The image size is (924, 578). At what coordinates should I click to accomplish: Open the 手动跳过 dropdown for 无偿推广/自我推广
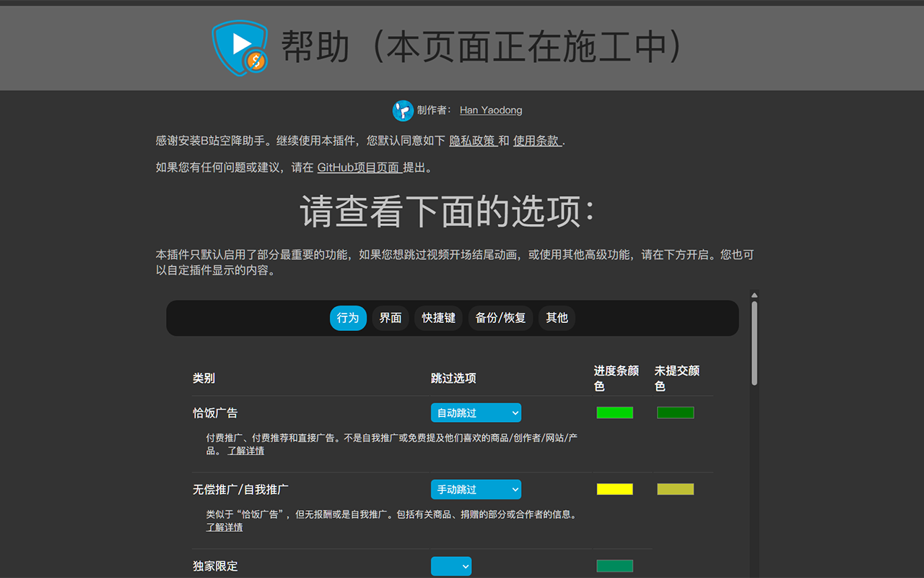[476, 489]
